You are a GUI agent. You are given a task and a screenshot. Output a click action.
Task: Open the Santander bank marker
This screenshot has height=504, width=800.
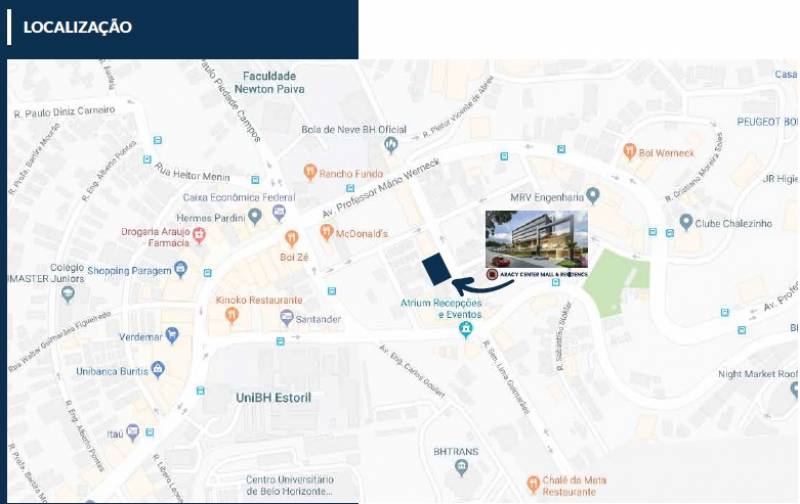pos(287,318)
